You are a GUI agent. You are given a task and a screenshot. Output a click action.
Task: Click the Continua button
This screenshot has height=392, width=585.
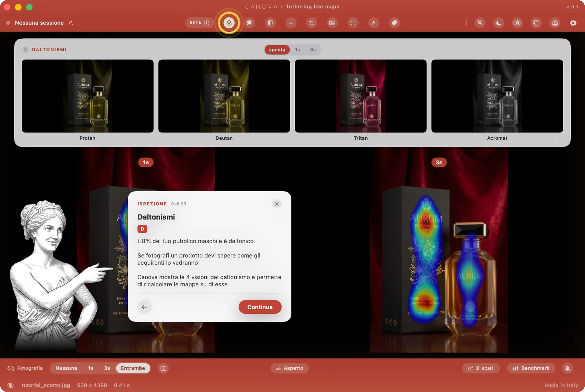pyautogui.click(x=260, y=307)
